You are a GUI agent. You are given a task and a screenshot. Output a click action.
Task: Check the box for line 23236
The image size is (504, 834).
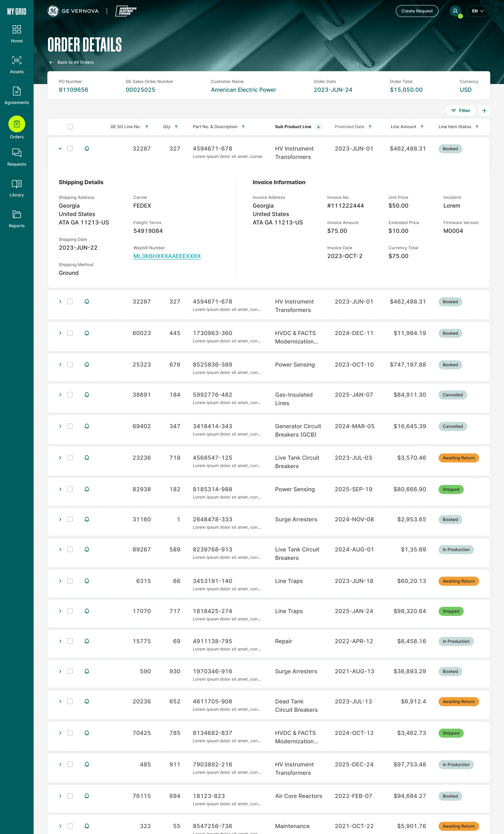[x=70, y=458]
